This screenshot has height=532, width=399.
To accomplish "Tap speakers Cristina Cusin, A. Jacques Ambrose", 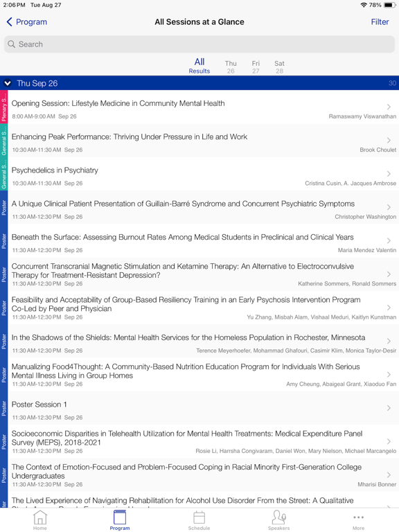I will click(351, 183).
